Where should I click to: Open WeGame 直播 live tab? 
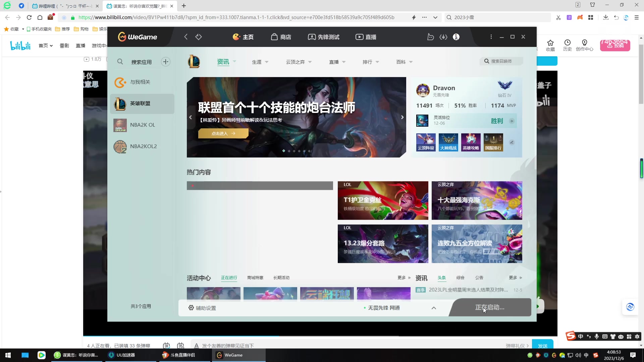366,37
